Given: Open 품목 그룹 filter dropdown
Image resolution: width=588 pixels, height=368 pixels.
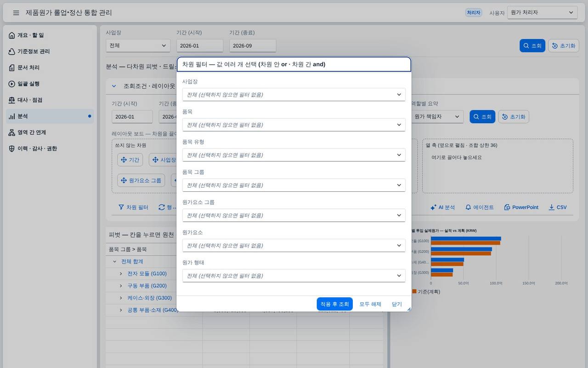Looking at the screenshot, I should pos(294,185).
